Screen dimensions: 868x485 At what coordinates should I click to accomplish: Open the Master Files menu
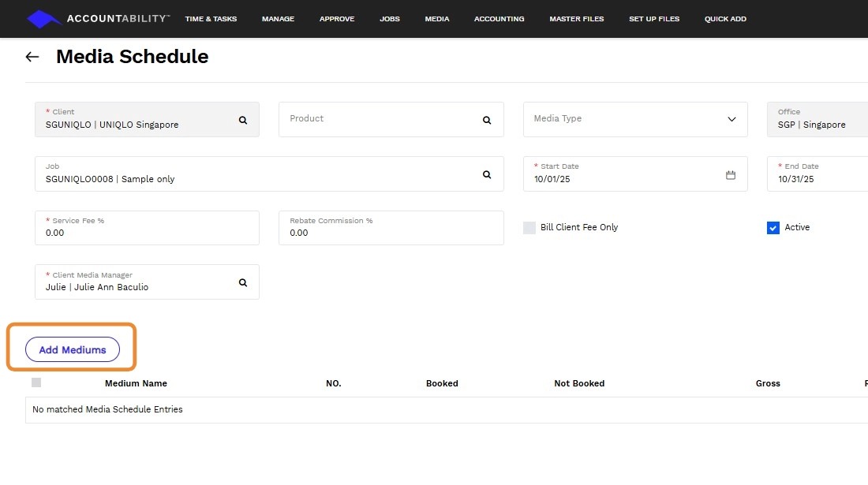coord(577,19)
